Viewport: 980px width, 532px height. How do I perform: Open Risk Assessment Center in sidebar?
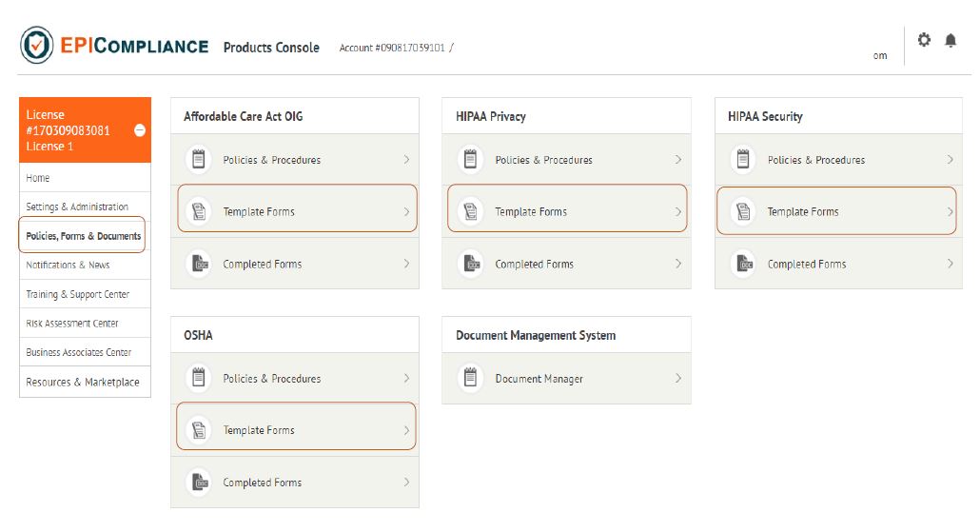[x=72, y=324]
